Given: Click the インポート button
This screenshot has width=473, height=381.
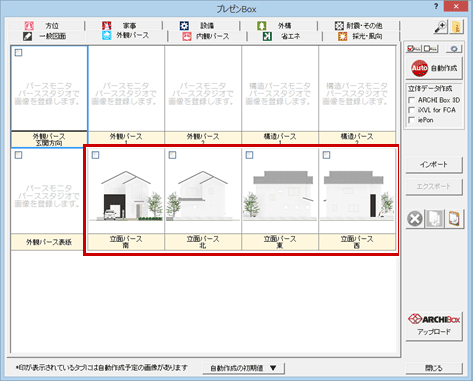Looking at the screenshot, I should click(434, 165).
